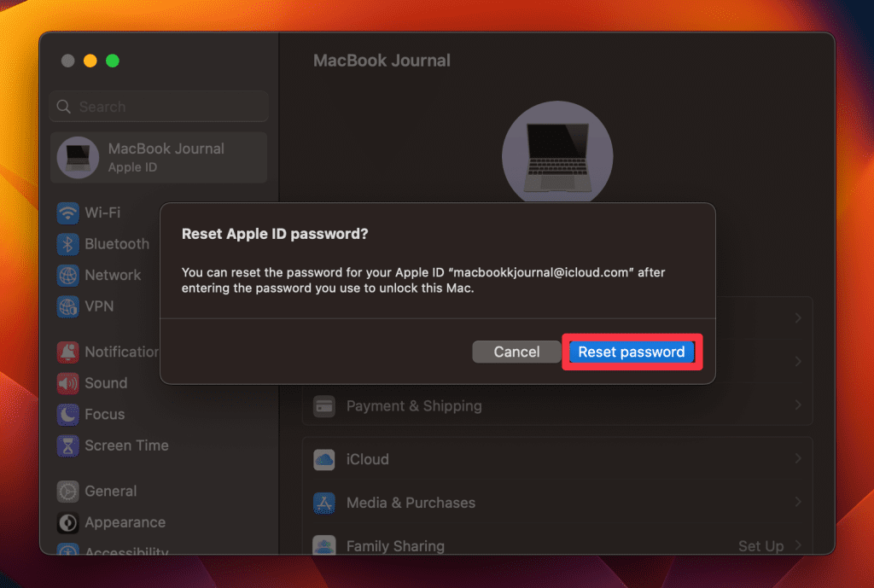
Task: Expand the Family Sharing chevron
Action: click(x=798, y=544)
